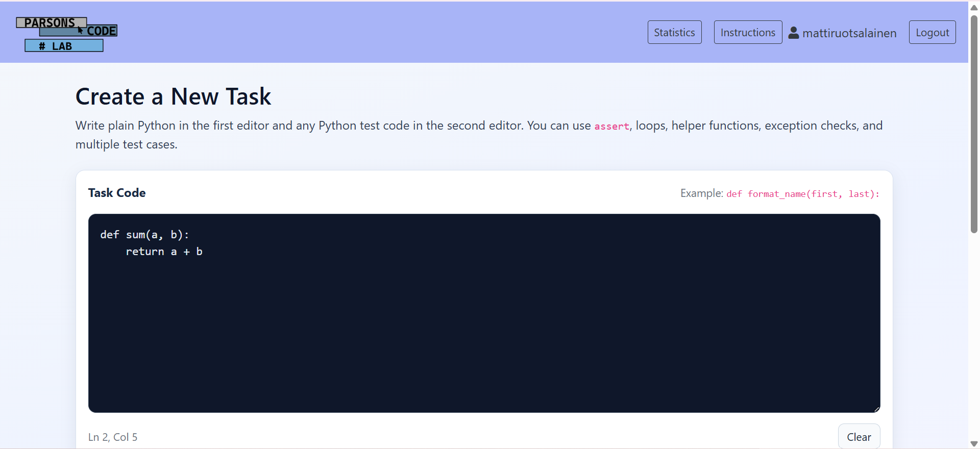Click the page scrollbar thumb

(974, 124)
